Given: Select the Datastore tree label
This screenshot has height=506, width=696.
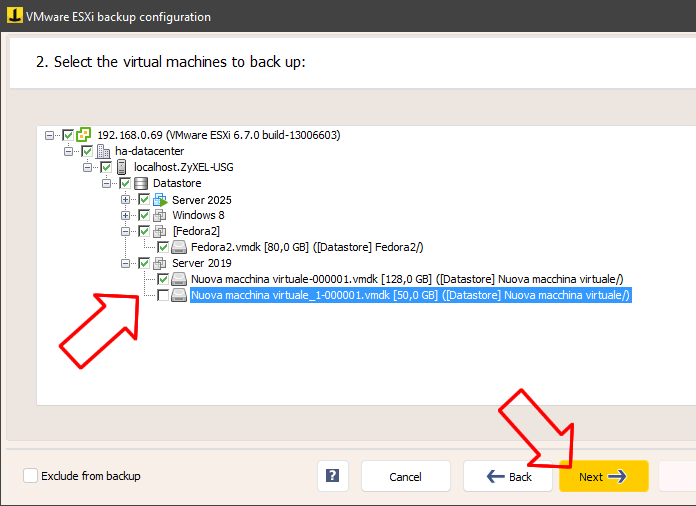Looking at the screenshot, I should (x=177, y=183).
